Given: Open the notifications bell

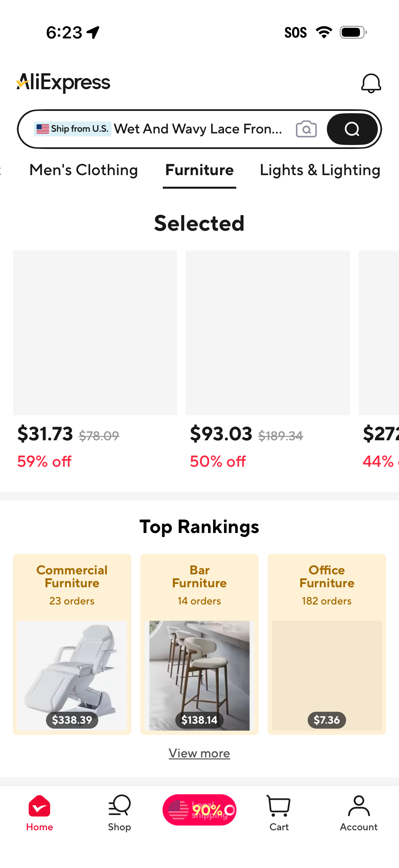Looking at the screenshot, I should click(x=371, y=83).
